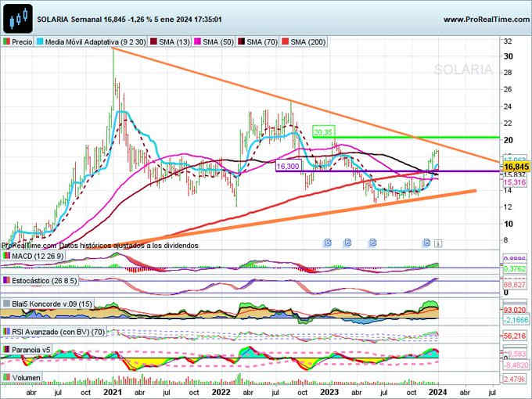Click the Paranoia value -8,4820

[x=516, y=365]
